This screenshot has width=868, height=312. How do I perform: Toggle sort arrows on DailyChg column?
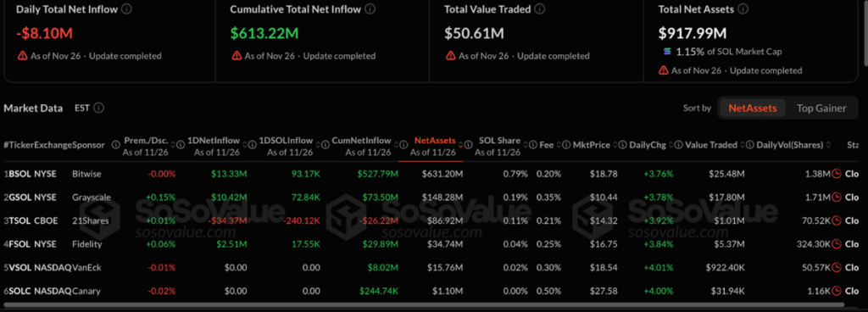pos(671,145)
